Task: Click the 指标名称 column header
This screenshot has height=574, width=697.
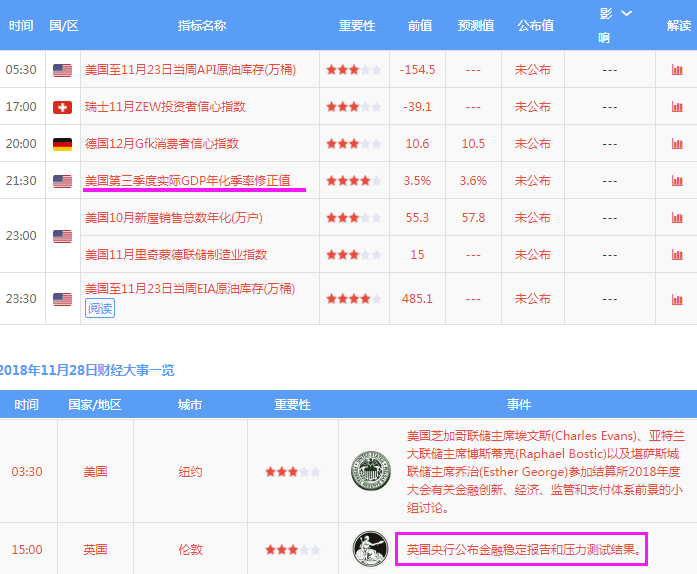Action: tap(201, 25)
